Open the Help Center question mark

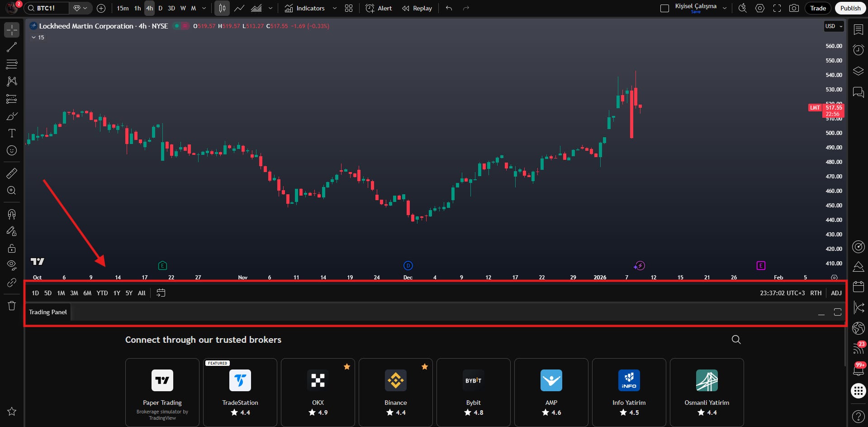[x=858, y=416]
